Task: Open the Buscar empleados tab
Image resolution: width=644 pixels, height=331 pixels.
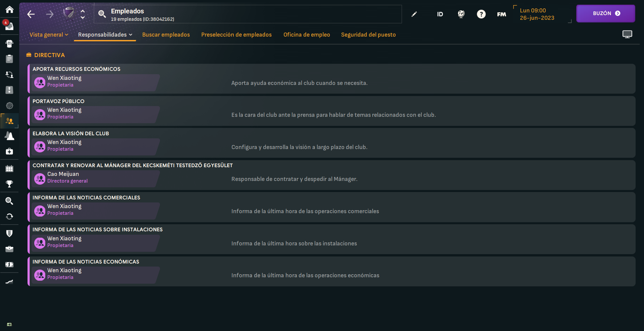Action: (x=166, y=35)
